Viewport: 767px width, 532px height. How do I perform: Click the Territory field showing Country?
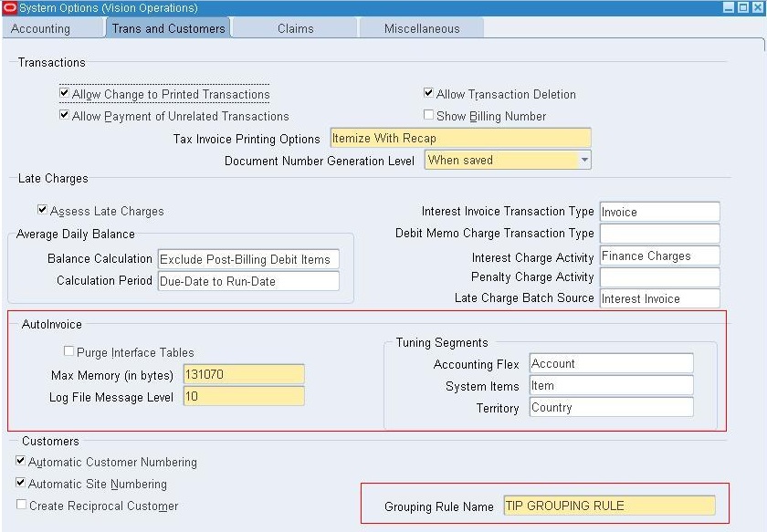pyautogui.click(x=612, y=408)
